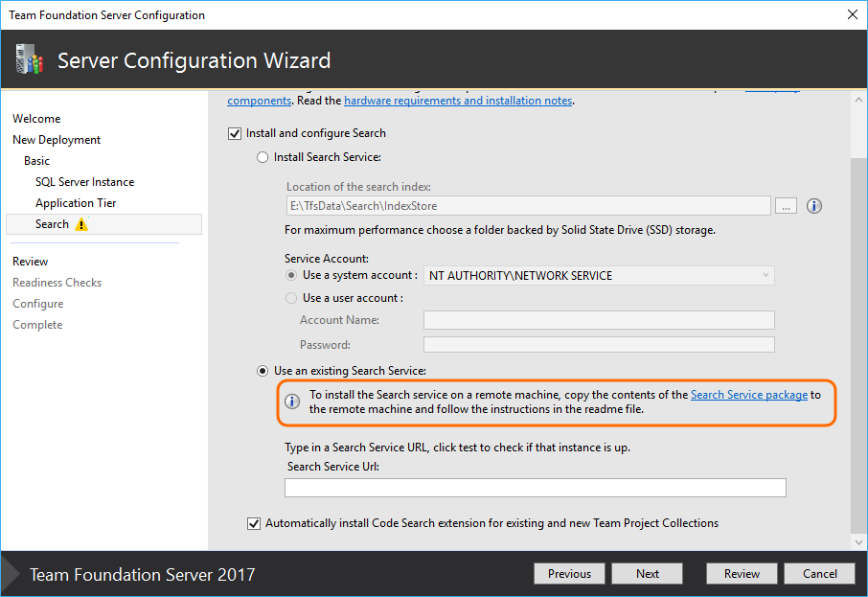
Task: Click the scrollbar down arrow
Action: pos(858,542)
